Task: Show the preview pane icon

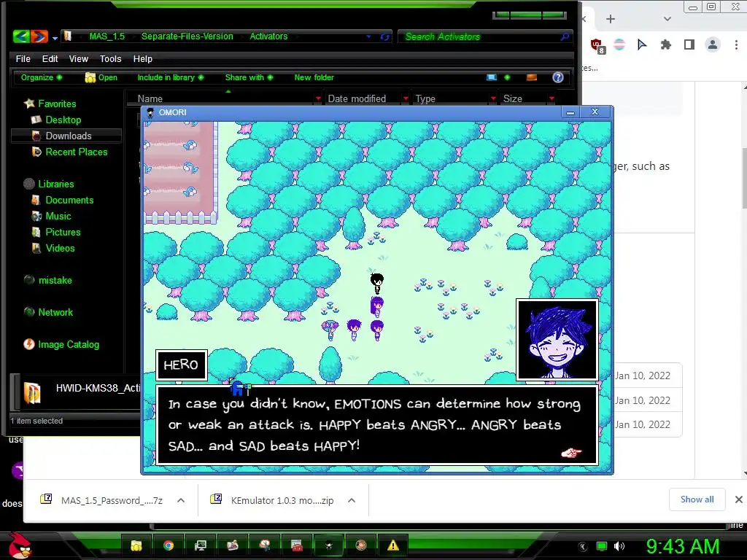Action: pyautogui.click(x=532, y=77)
